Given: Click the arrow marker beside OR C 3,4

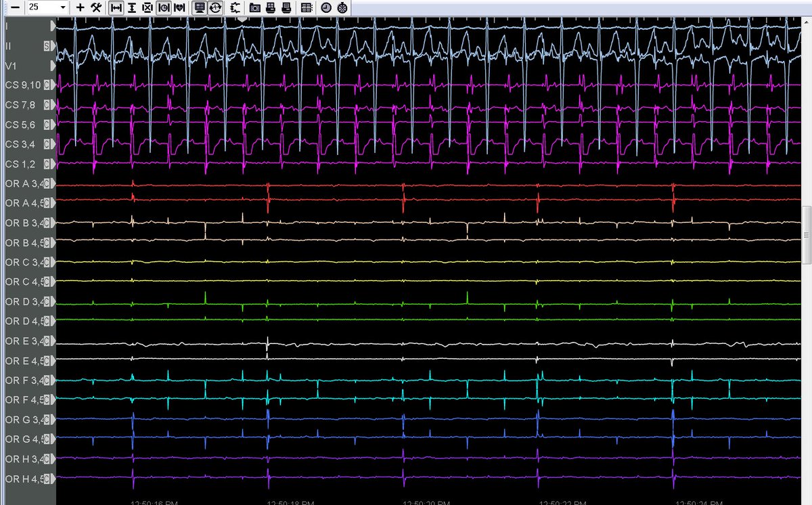Looking at the screenshot, I should click(x=53, y=262).
